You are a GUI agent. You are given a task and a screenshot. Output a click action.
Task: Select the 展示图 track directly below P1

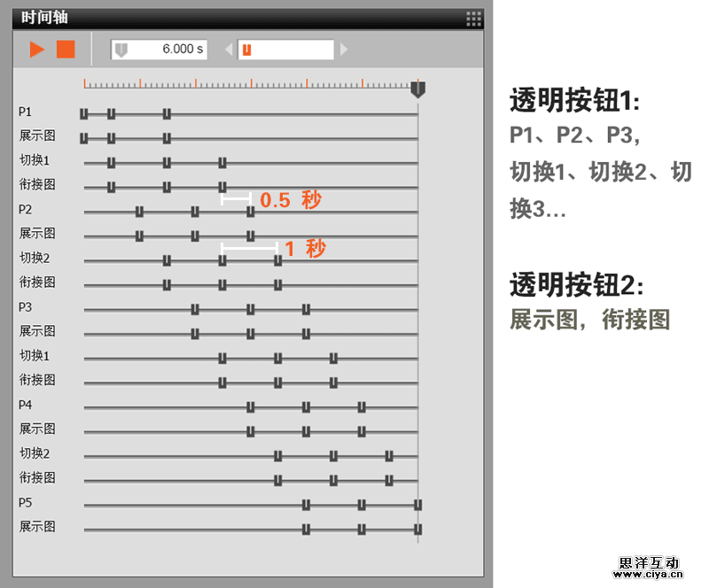37,136
